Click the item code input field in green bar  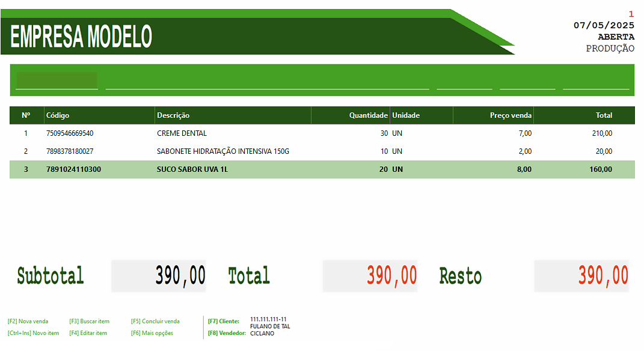(58, 80)
